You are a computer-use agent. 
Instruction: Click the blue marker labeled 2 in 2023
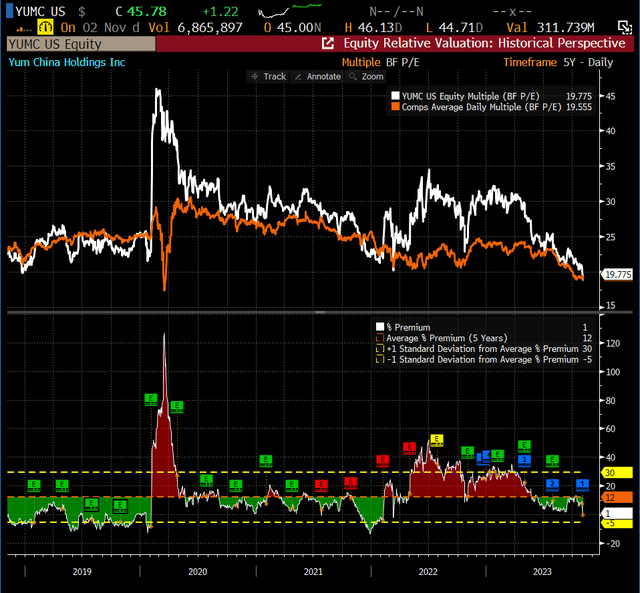[x=552, y=484]
